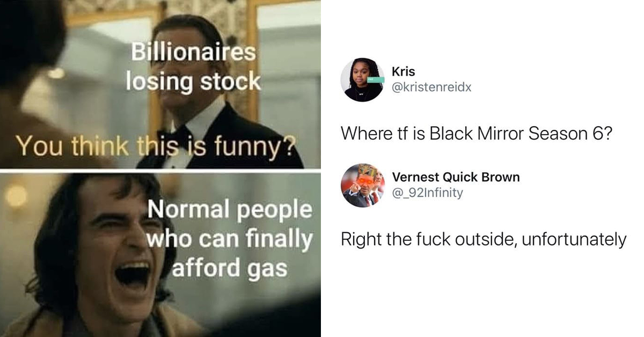644x337 pixels.
Task: Click the glowing orange glasses in Vernest's avatar
Action: click(x=364, y=181)
